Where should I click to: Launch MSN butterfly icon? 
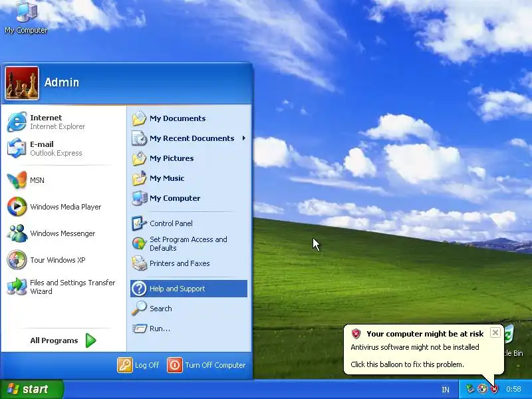[x=17, y=180]
